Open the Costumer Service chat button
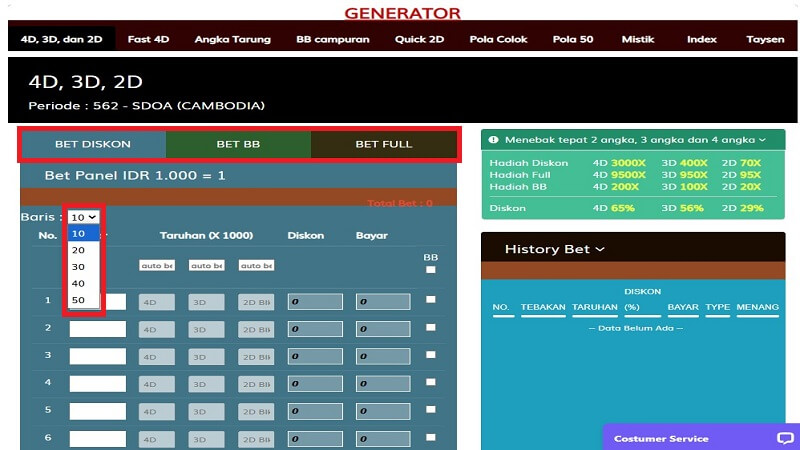 point(702,438)
